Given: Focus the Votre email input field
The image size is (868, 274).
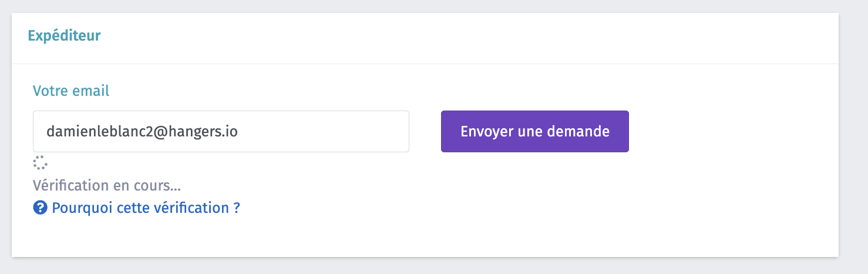Looking at the screenshot, I should 221,131.
